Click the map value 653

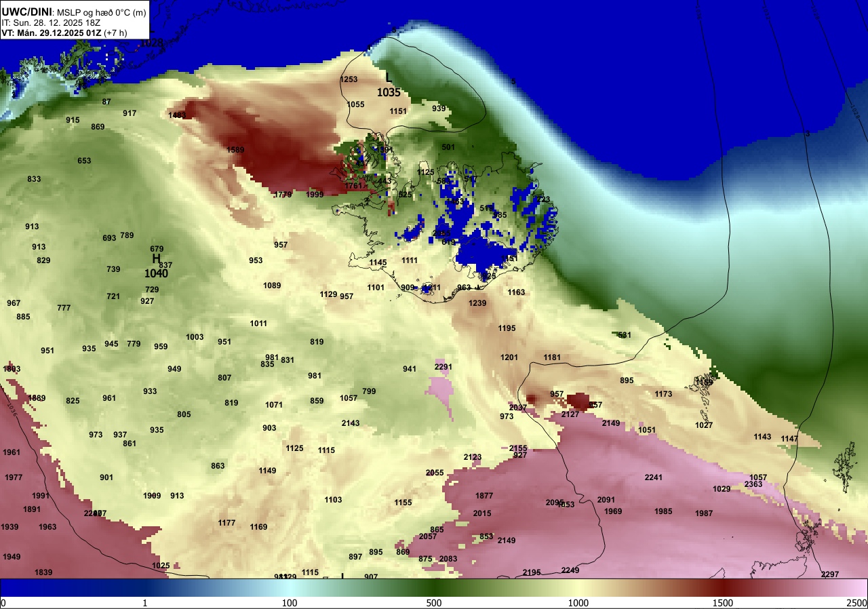(84, 161)
